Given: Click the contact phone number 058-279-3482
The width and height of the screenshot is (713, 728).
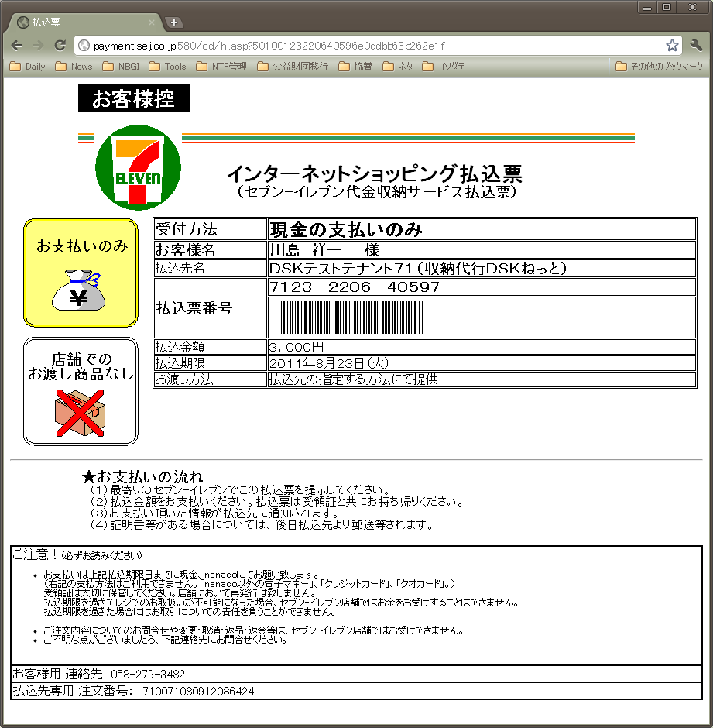Looking at the screenshot, I should coord(148,674).
